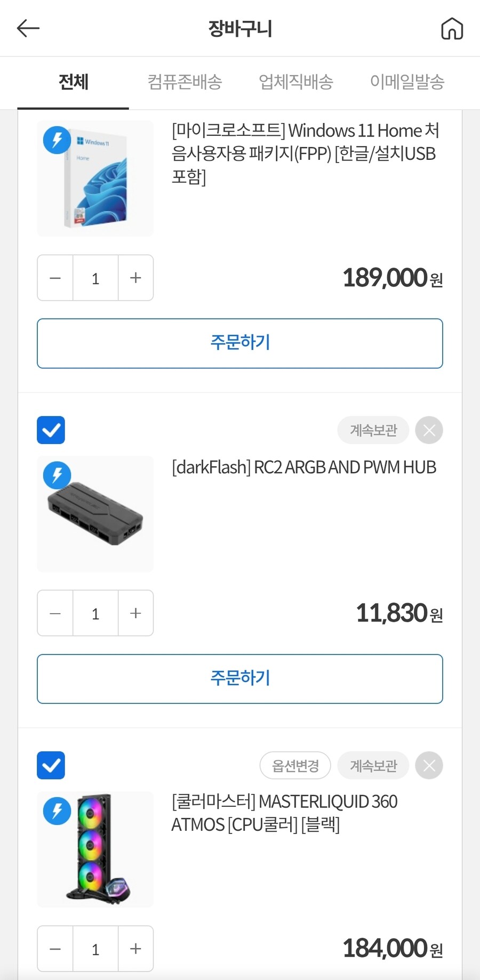The width and height of the screenshot is (480, 980).
Task: Click the lightning icon on the darkFlash hub item
Action: [56, 475]
